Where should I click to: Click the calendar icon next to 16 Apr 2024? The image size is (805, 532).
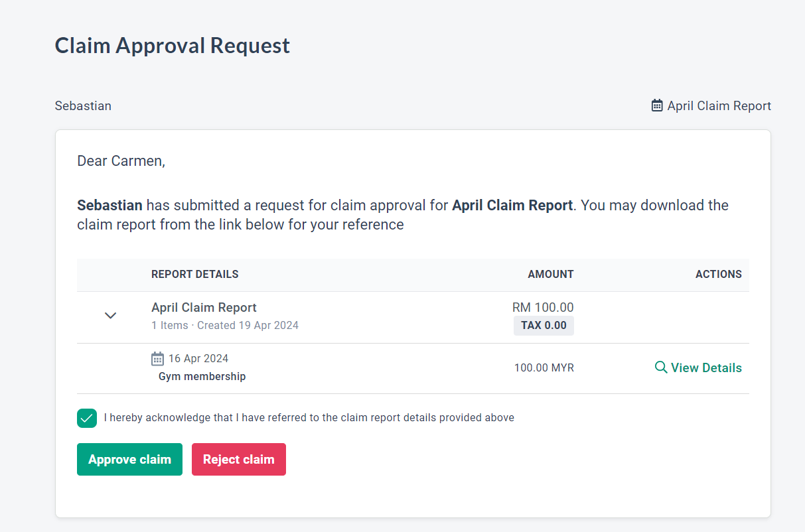[157, 359]
